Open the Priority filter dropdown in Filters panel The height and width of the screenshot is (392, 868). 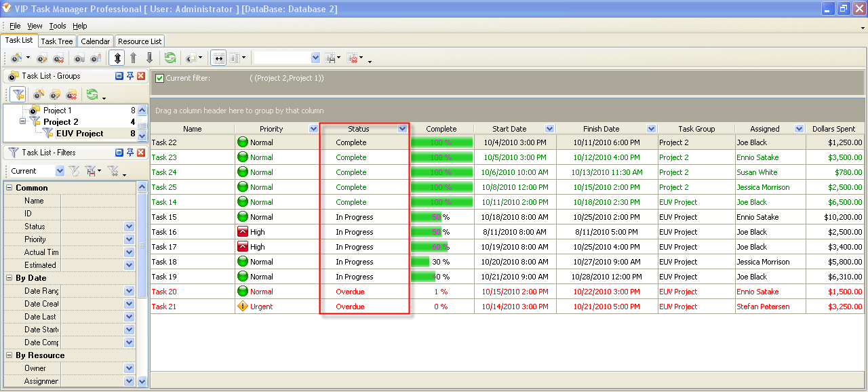coord(129,239)
